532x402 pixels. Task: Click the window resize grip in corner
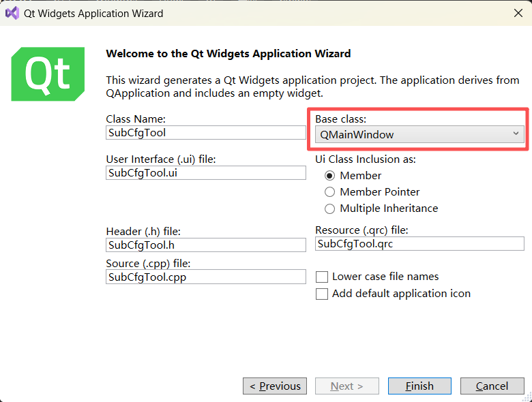pos(528,398)
